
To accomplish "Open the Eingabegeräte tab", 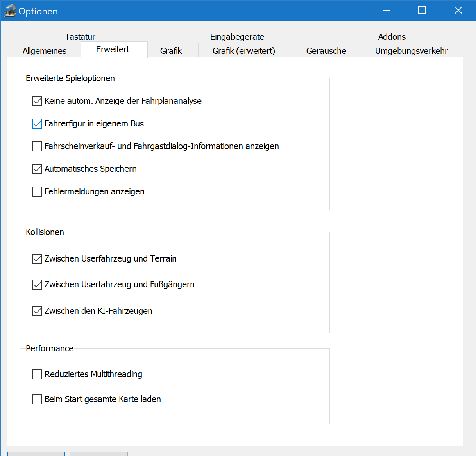I will [x=237, y=37].
